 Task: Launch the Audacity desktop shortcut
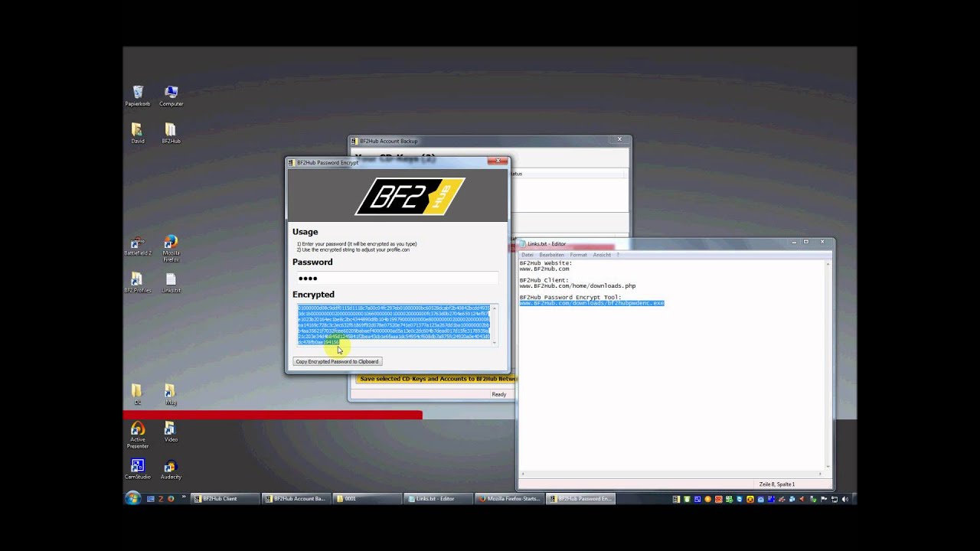(x=171, y=469)
